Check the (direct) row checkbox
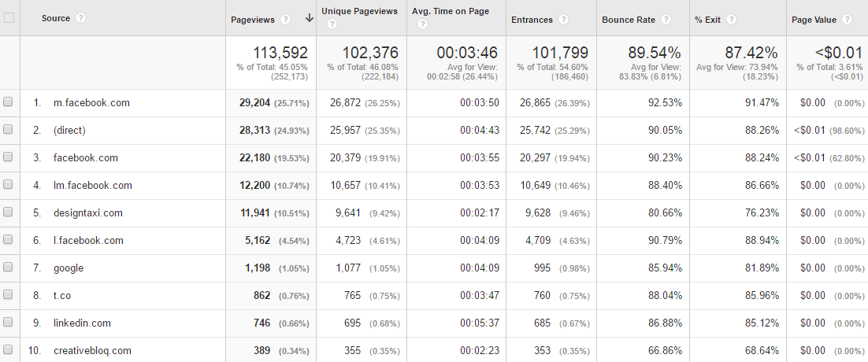868x362 pixels. tap(8, 129)
